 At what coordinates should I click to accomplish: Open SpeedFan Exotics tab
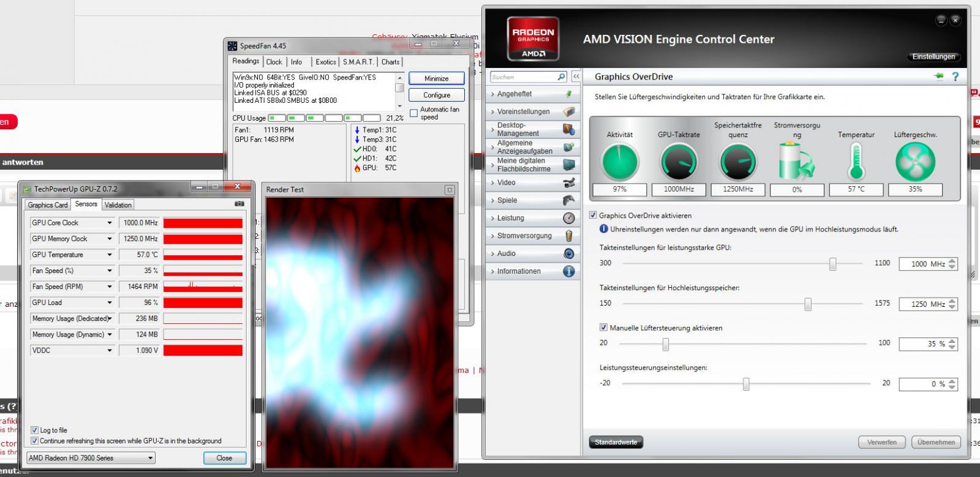point(326,62)
